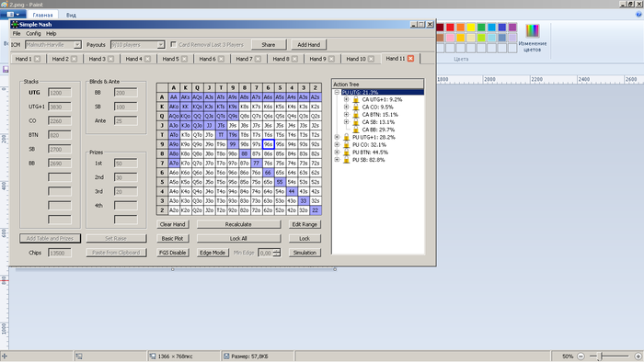Click the Edit Range button
This screenshot has height=362, width=644.
click(305, 224)
